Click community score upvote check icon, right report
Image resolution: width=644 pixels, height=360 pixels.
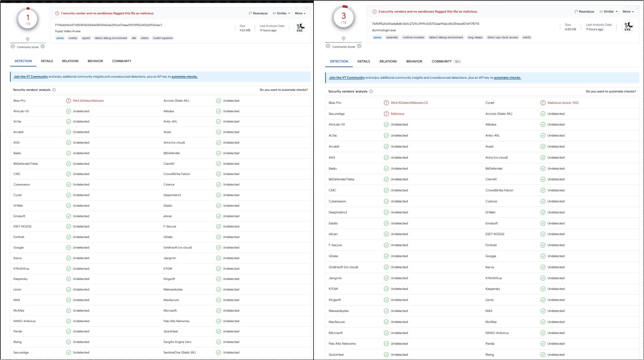click(359, 46)
